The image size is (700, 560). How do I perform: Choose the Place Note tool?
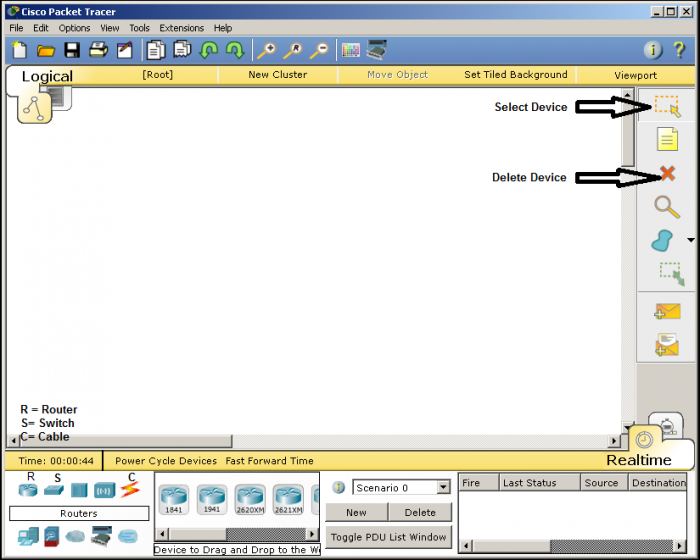667,139
